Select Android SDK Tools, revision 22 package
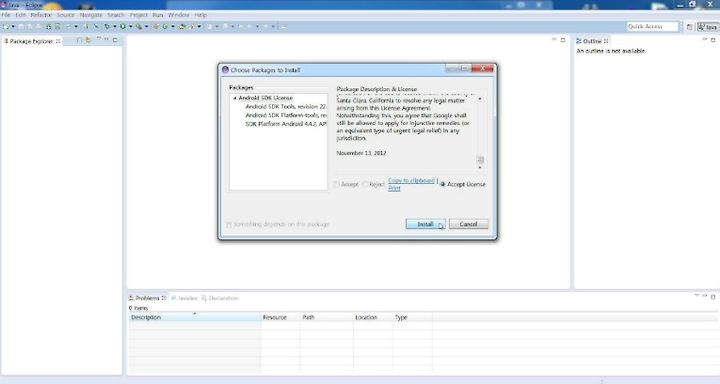Screen dimensions: 720x384 tap(286, 107)
